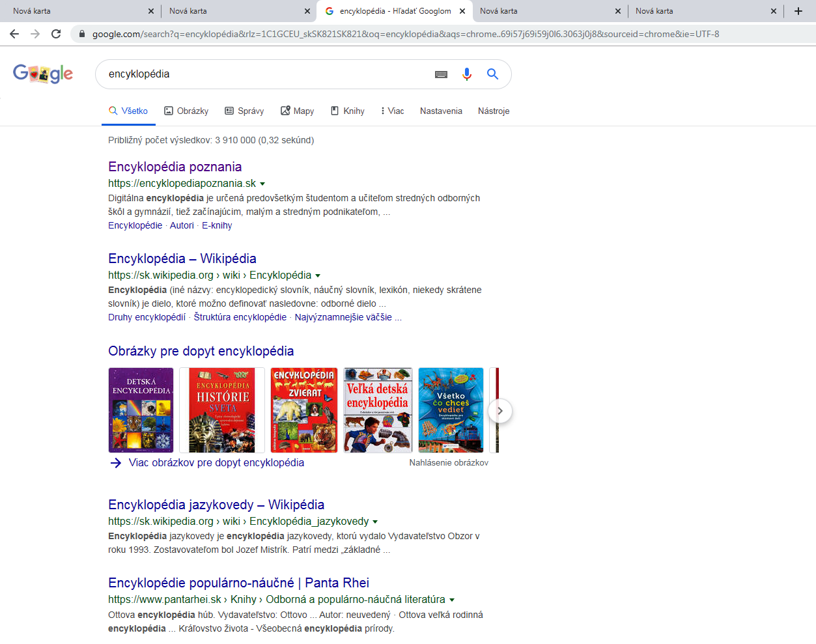Open the E-knihy sitelink

pos(217,225)
